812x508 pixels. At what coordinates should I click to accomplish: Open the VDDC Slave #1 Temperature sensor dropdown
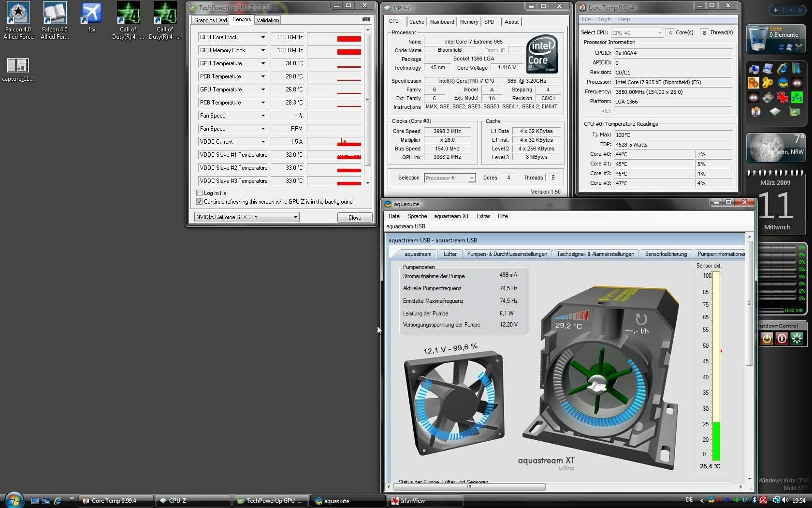[x=264, y=155]
